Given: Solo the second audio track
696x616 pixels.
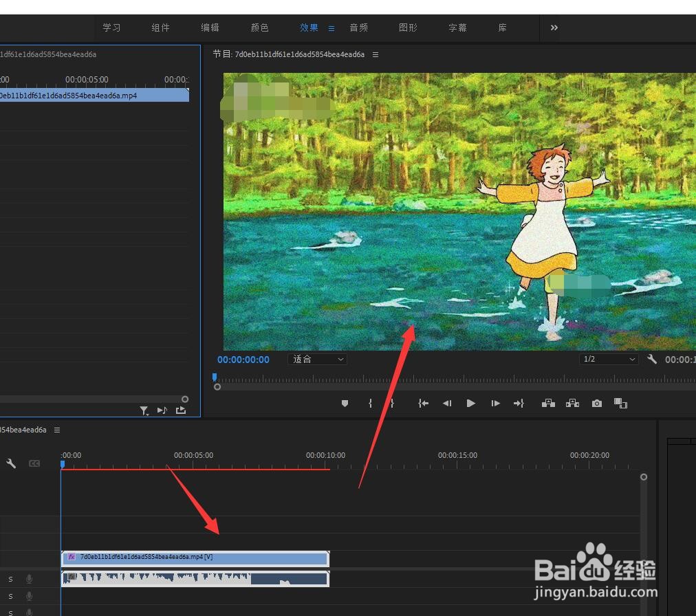Looking at the screenshot, I should [x=10, y=596].
